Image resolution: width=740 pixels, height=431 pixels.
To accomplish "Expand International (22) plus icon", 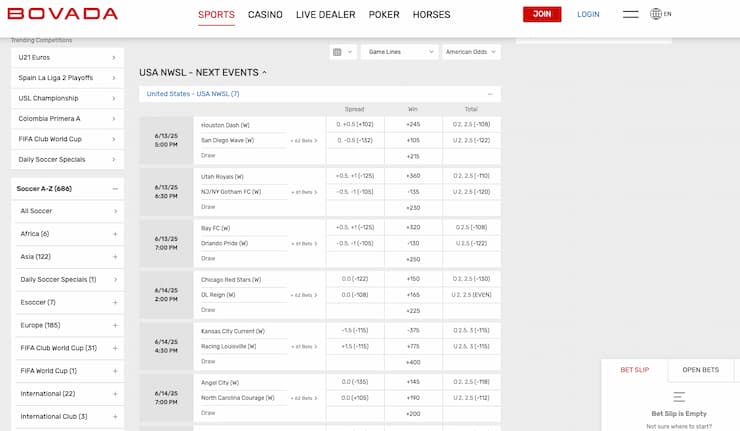I will pyautogui.click(x=115, y=394).
